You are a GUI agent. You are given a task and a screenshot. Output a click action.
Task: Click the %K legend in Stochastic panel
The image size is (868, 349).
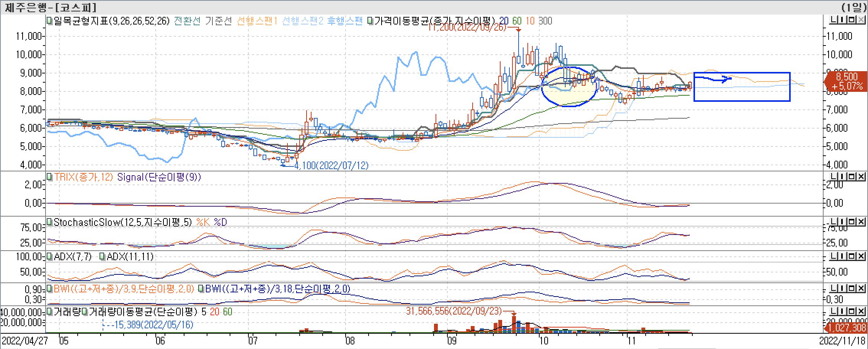[x=203, y=222]
